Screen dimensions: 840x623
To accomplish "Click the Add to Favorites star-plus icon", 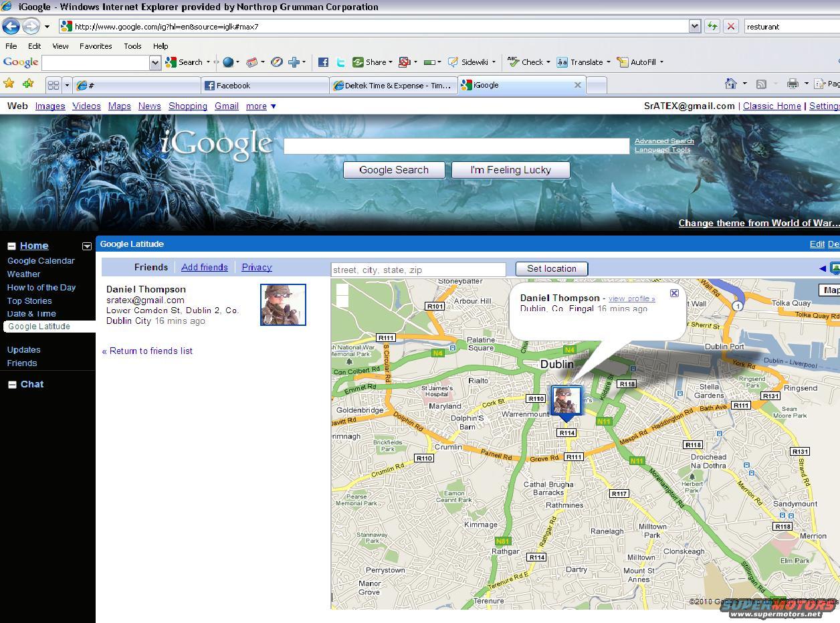I will [28, 84].
